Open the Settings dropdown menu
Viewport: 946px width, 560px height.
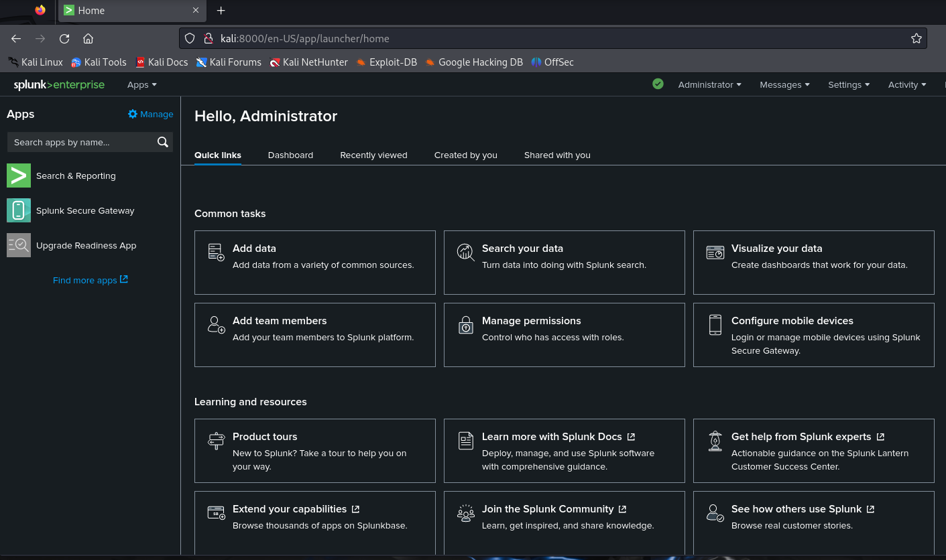coord(849,84)
